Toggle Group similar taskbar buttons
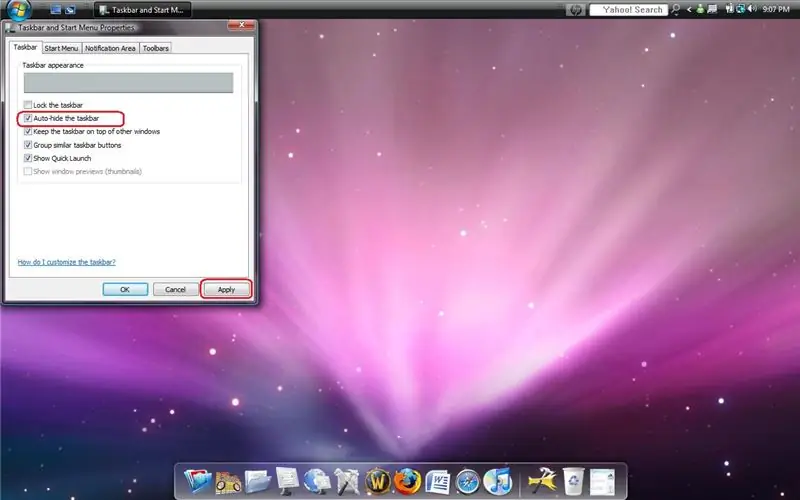Viewport: 800px width, 500px height. [28, 145]
